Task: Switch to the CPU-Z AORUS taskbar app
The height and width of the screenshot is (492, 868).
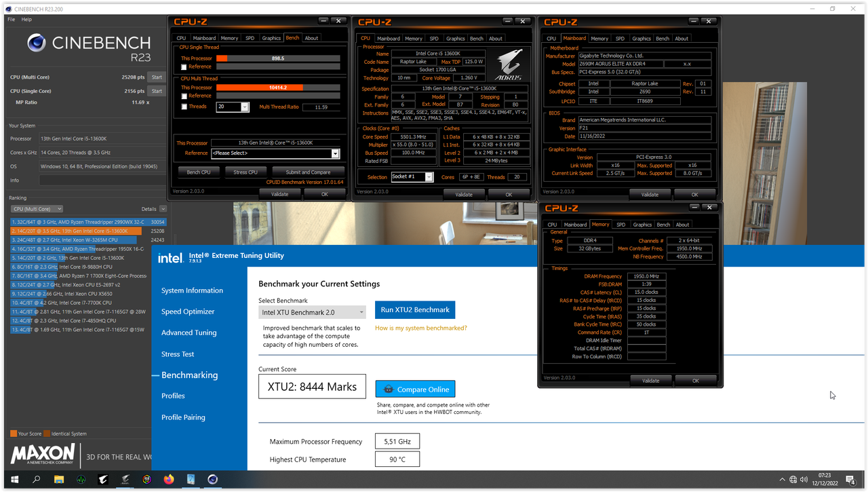Action: 125,479
